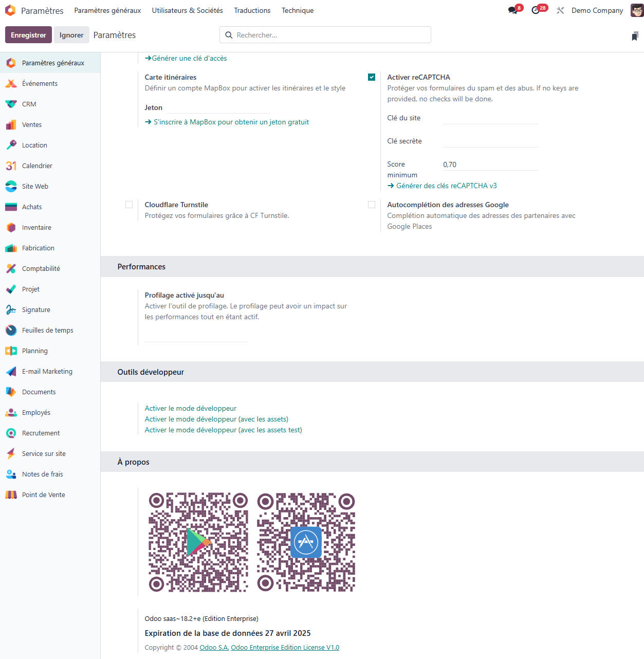The width and height of the screenshot is (644, 659).
Task: Open the Technique menu
Action: 298,10
